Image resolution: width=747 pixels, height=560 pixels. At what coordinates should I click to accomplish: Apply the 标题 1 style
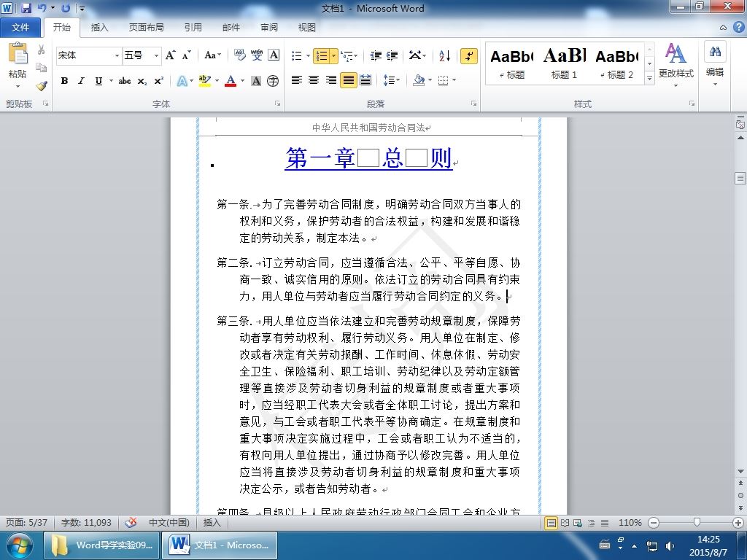click(564, 64)
